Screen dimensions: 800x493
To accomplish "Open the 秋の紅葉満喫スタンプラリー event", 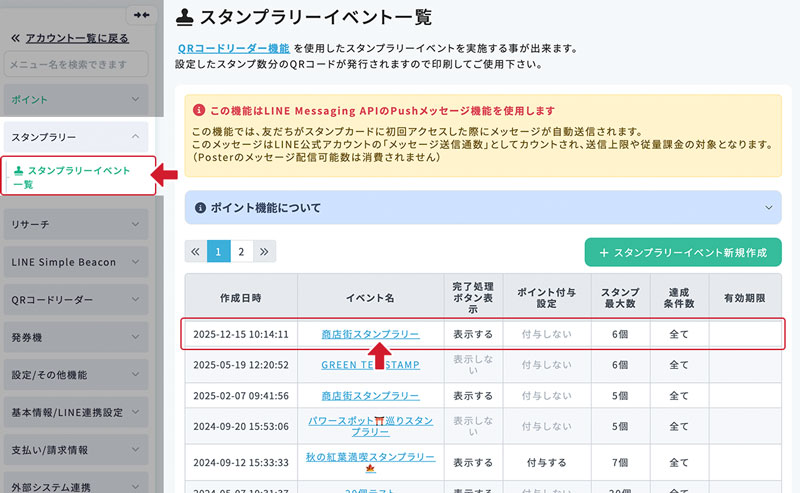I will (x=370, y=456).
